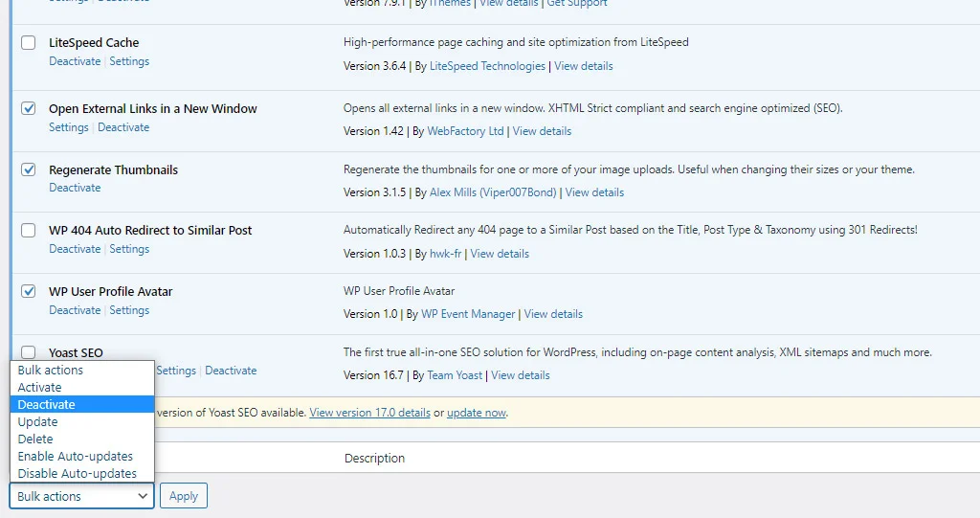Viewport: 980px width, 518px height.
Task: View version 17.0 details link
Action: [369, 413]
